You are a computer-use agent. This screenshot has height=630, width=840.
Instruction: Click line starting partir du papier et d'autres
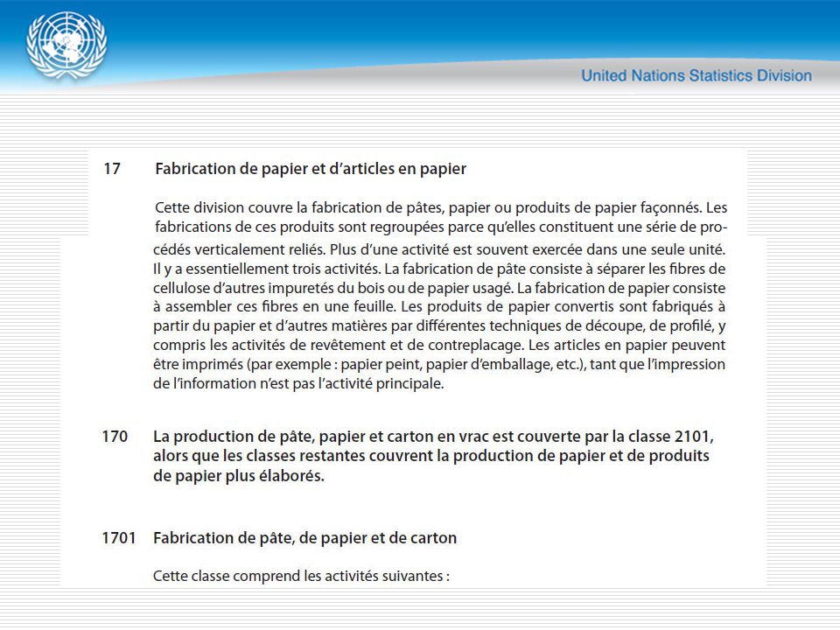pyautogui.click(x=439, y=326)
